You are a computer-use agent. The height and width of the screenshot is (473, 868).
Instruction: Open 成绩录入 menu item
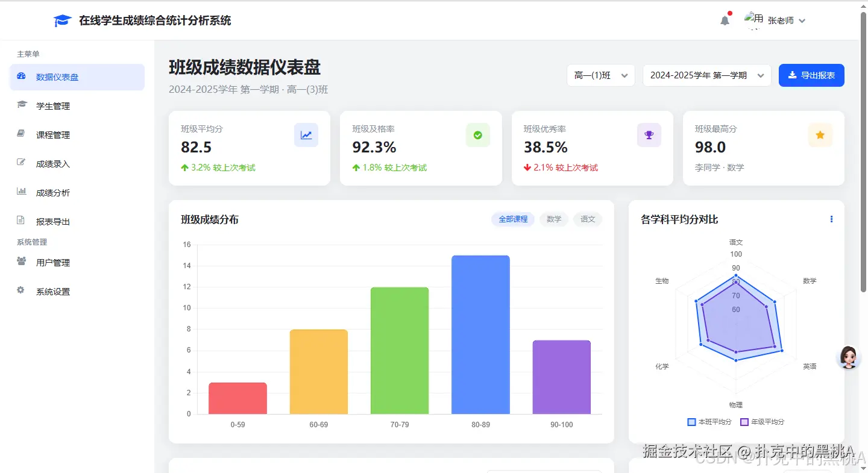coord(77,164)
